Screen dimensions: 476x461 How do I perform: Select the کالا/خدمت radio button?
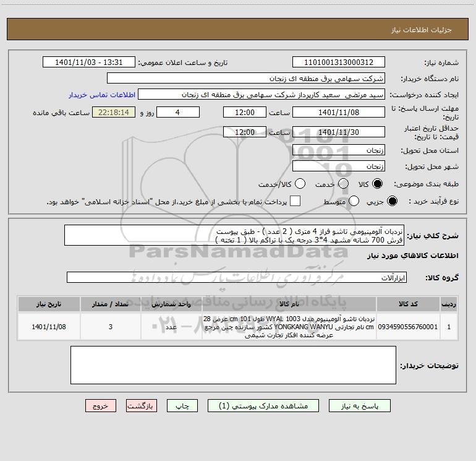[300, 184]
